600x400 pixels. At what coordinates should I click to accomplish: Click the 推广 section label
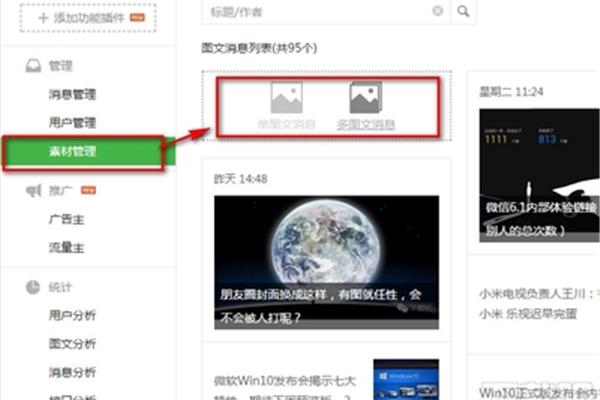click(60, 191)
